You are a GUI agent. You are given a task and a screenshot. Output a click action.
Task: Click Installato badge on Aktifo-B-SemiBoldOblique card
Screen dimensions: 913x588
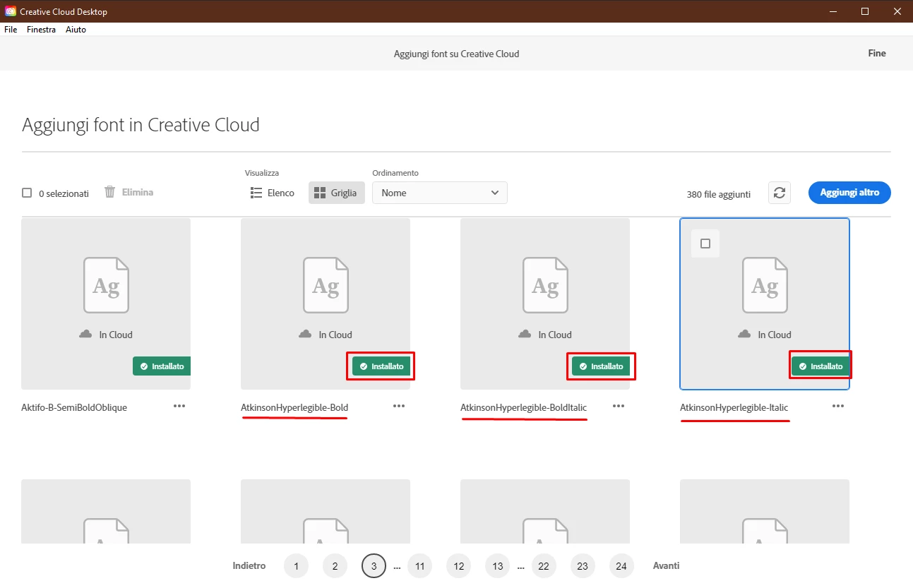point(162,366)
